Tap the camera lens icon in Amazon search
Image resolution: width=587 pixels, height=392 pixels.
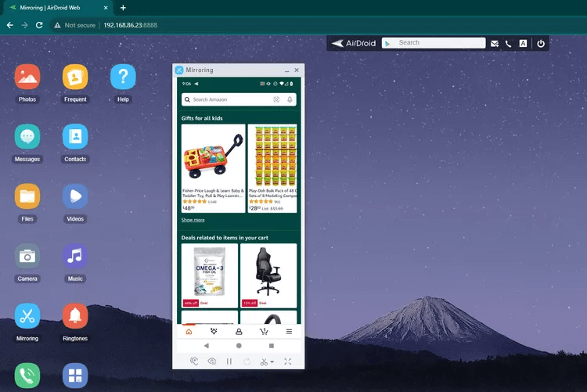(276, 99)
